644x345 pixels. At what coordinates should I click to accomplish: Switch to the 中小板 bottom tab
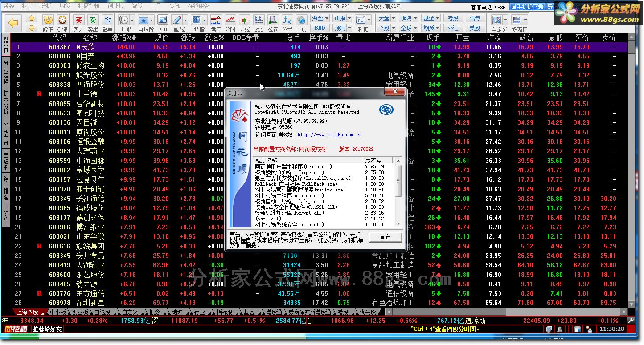click(57, 312)
